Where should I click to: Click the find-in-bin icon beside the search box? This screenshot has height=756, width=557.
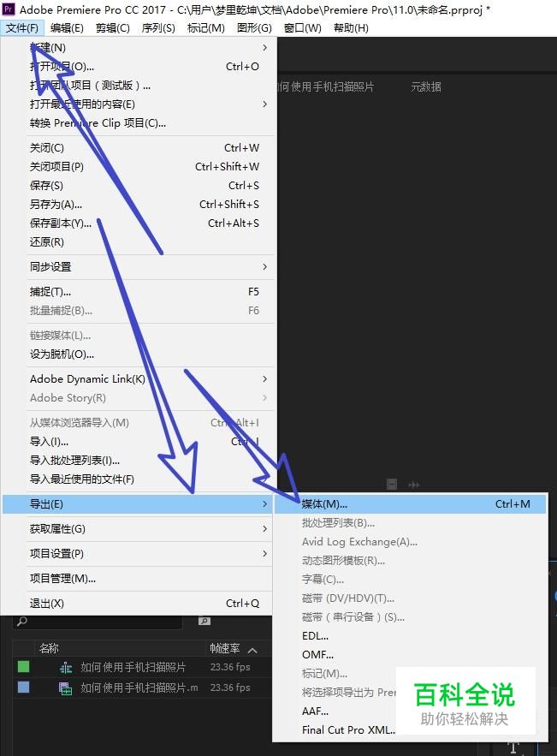(x=204, y=621)
